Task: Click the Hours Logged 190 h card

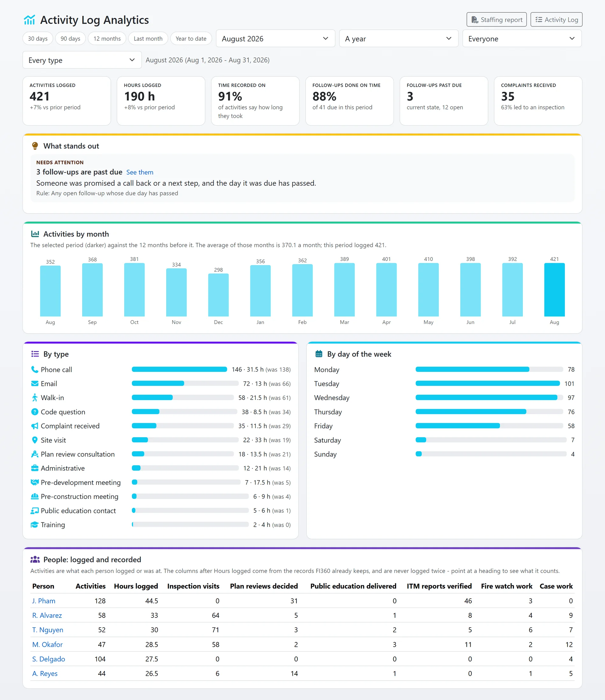Action: 161,101
